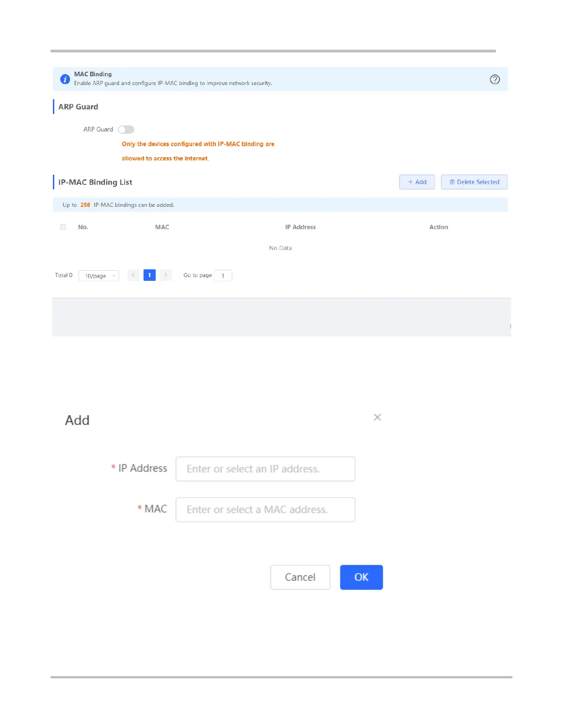Image resolution: width=563 pixels, height=728 pixels.
Task: Click the No. column header
Action: pyautogui.click(x=83, y=227)
